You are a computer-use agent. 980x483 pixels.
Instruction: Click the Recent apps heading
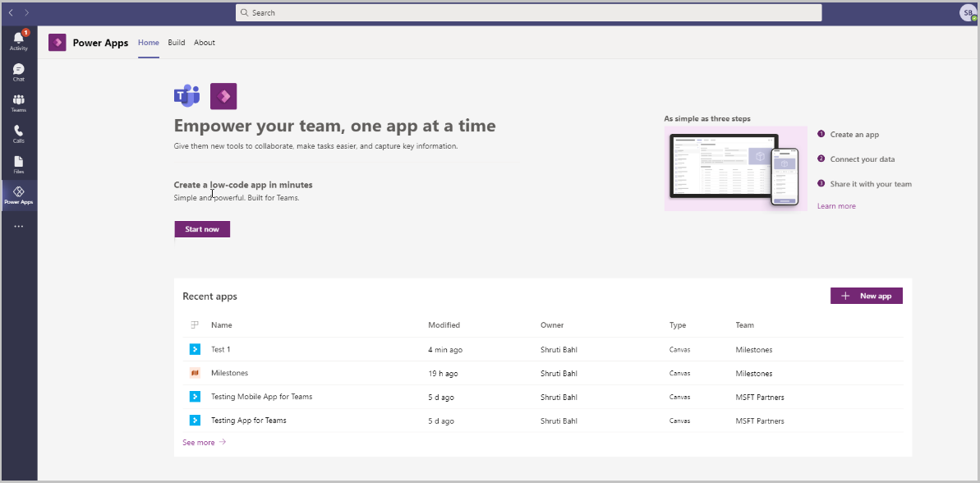pyautogui.click(x=209, y=297)
